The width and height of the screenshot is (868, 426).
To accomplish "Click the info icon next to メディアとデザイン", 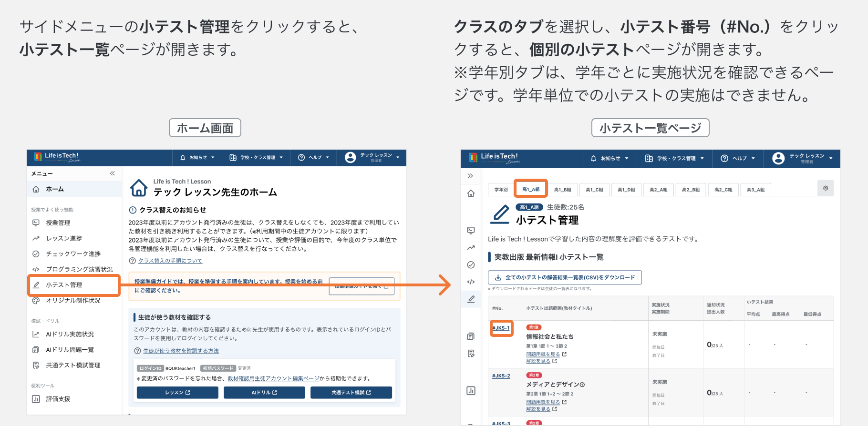I will coord(582,385).
